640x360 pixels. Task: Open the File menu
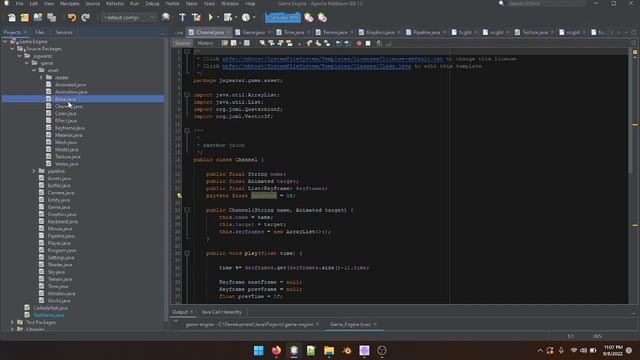tap(19, 4)
